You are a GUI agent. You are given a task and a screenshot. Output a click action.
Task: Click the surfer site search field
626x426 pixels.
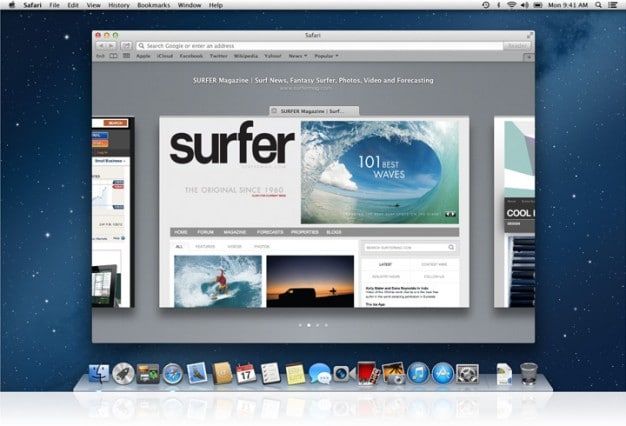(410, 248)
